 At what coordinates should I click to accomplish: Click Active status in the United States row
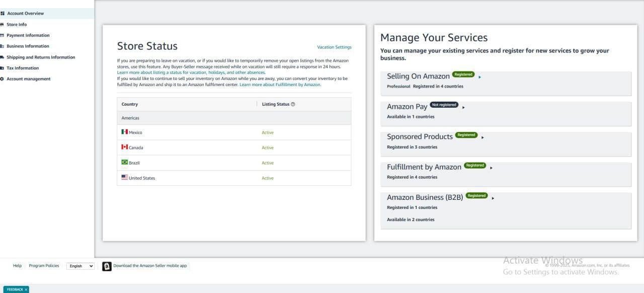[x=268, y=178]
